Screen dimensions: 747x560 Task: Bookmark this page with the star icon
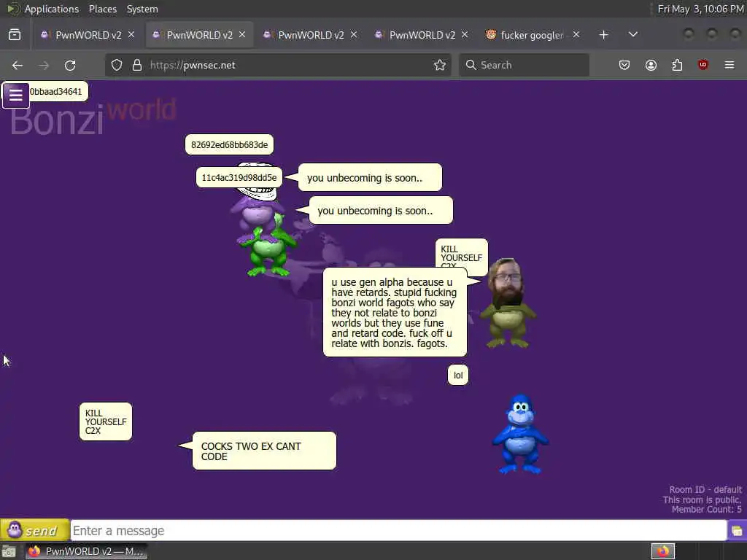click(440, 65)
